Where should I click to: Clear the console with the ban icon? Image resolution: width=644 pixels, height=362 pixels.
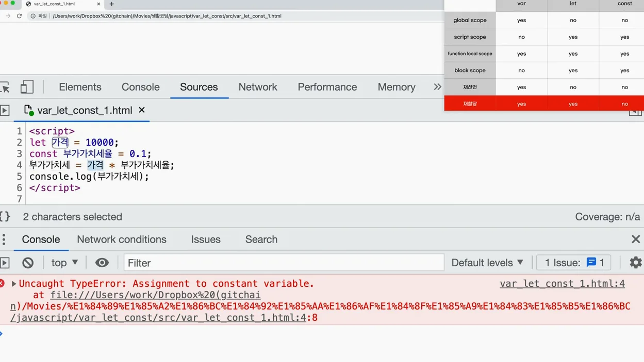28,263
